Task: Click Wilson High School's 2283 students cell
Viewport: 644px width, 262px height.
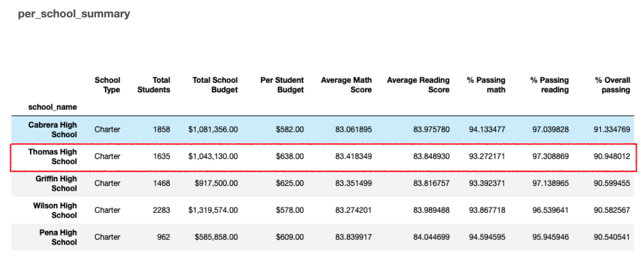Action: [161, 210]
